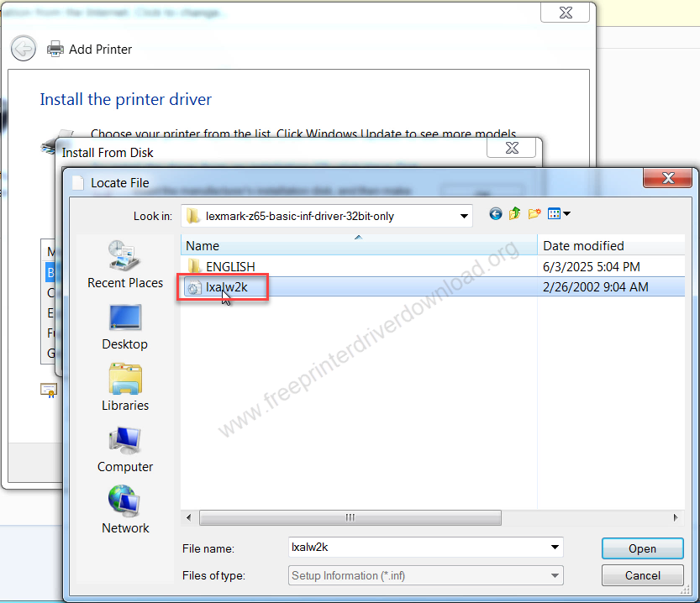Close the Add Printer window

click(x=566, y=13)
